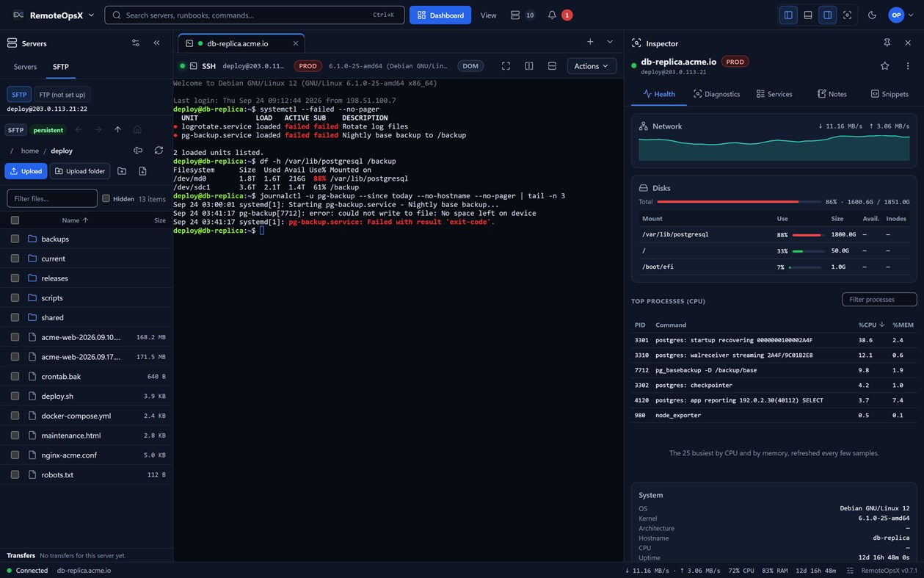Screen dimensions: 924x578
Task: Close the Inspector panel
Action: [x=908, y=43]
